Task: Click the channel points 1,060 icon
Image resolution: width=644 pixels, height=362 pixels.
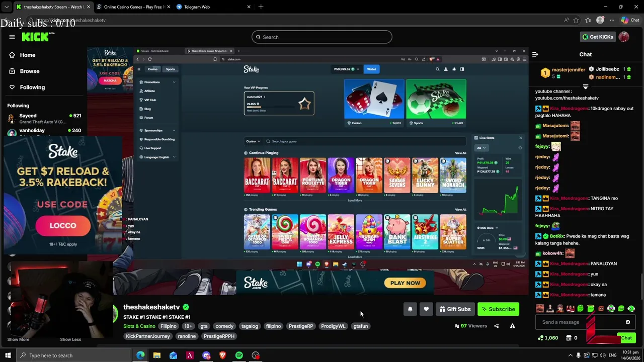Action: (541, 338)
